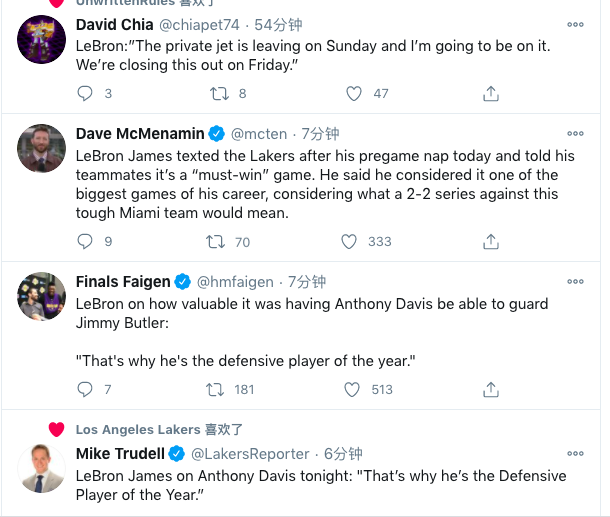Share Finals Faigen's tweet
This screenshot has height=517, width=610.
490,389
